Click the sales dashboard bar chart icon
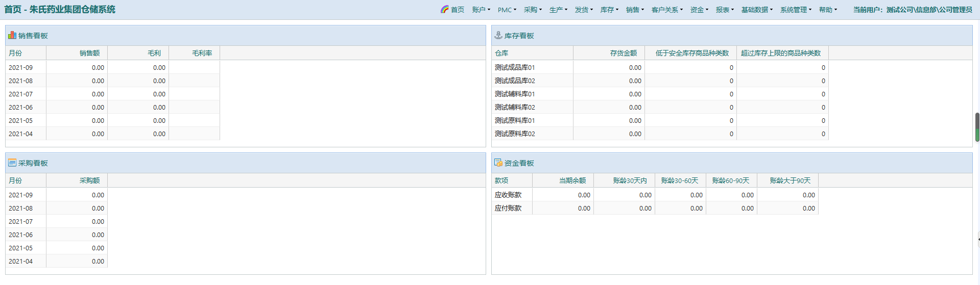The height and width of the screenshot is (285, 980). coord(12,35)
